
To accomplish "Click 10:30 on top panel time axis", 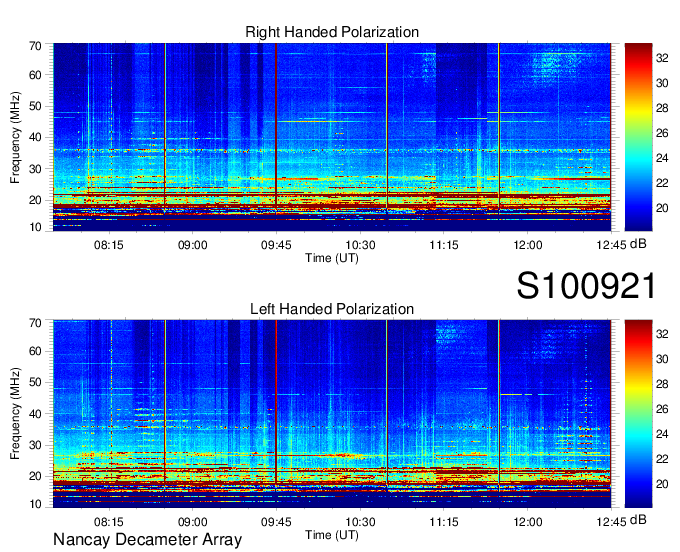I will click(360, 245).
